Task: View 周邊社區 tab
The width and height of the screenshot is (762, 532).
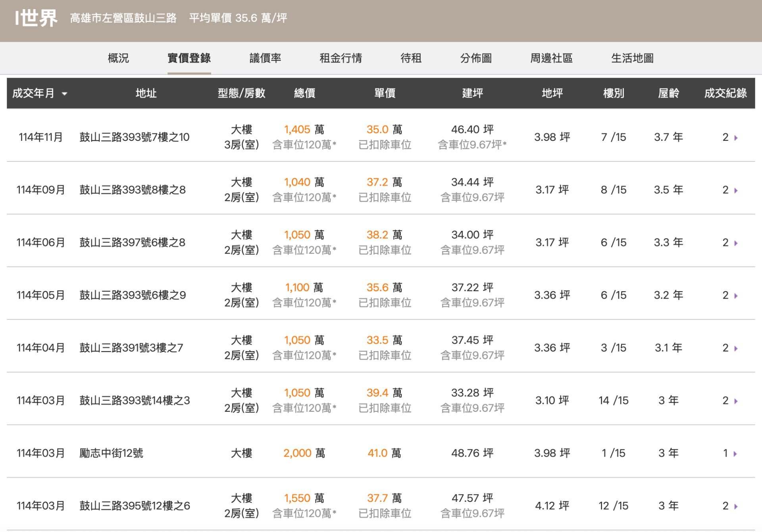Action: point(551,58)
